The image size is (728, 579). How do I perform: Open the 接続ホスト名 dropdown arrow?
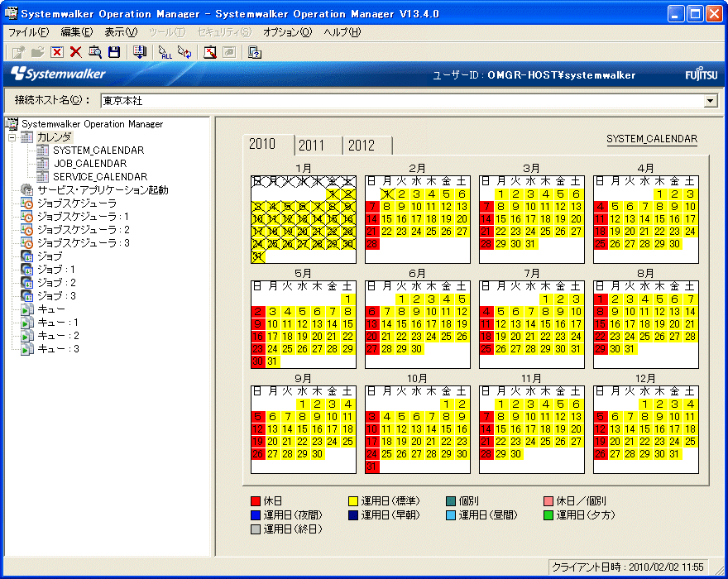point(711,101)
